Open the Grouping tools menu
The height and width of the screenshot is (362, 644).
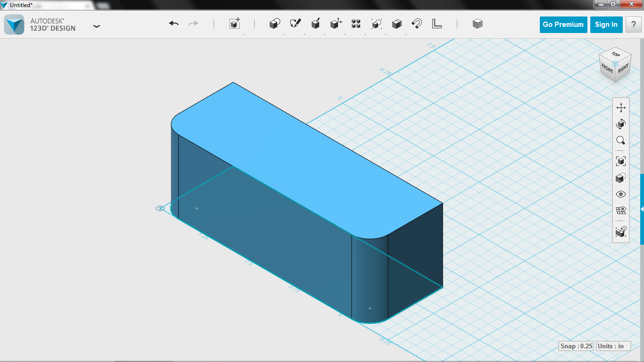(376, 24)
